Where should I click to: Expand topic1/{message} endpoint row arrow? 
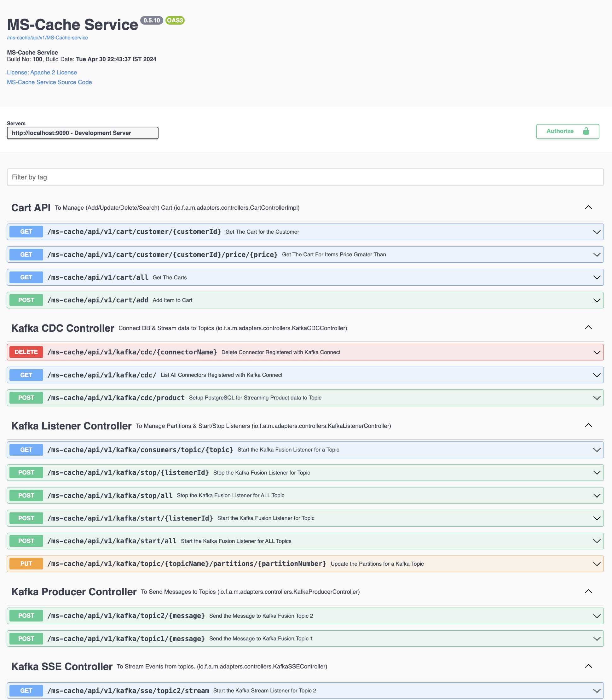pyautogui.click(x=596, y=639)
